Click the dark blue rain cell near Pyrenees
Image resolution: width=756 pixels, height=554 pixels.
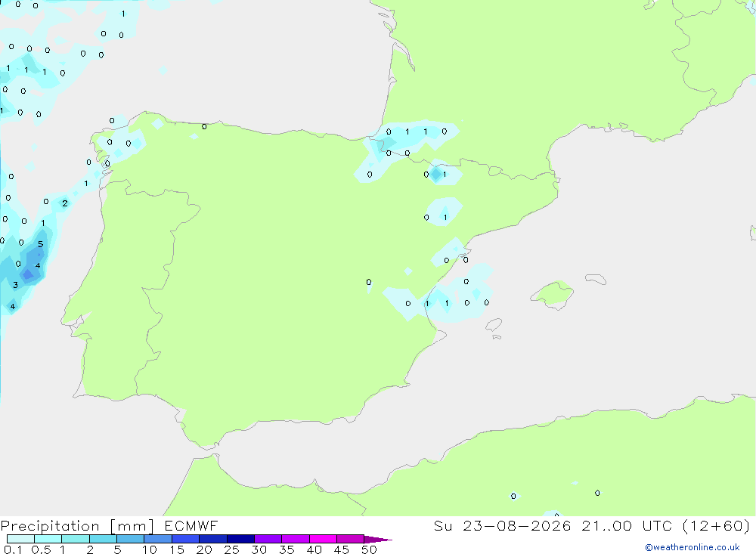click(436, 174)
